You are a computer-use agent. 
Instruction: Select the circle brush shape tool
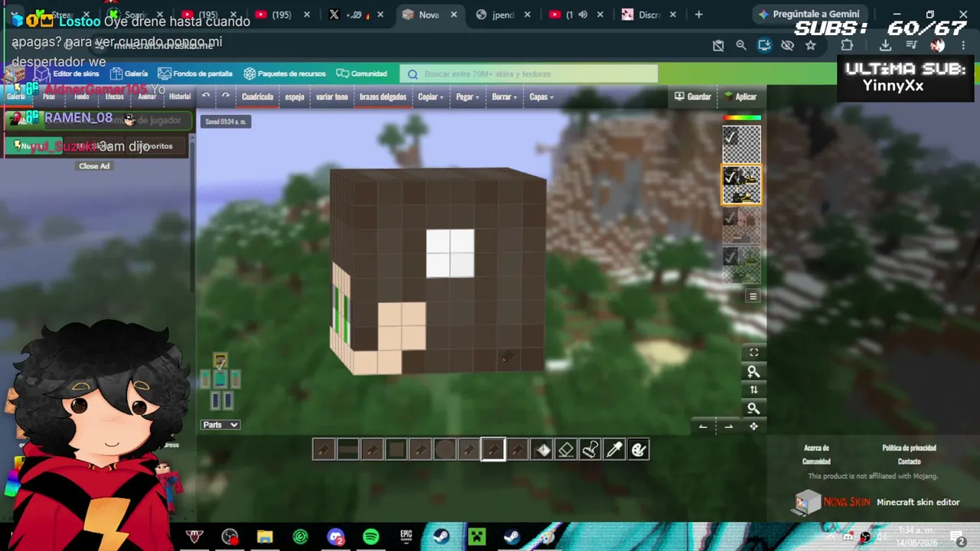445,450
